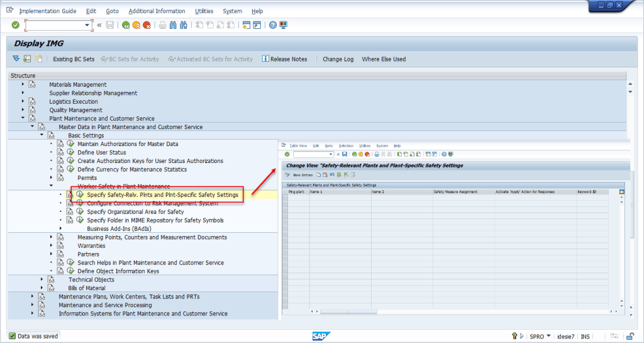Select Specify Safety-Relv. Plnts and Plnt-Specific Safety Settings

click(162, 194)
